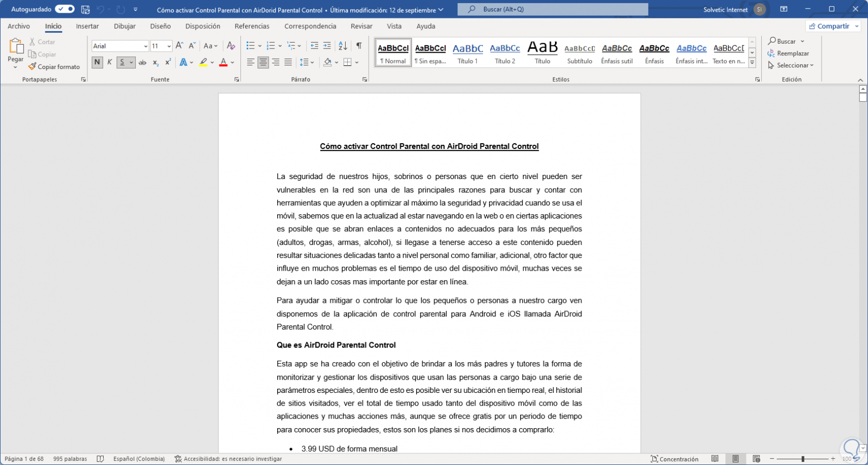Switch to the Vista tab
This screenshot has width=868, height=465.
394,26
